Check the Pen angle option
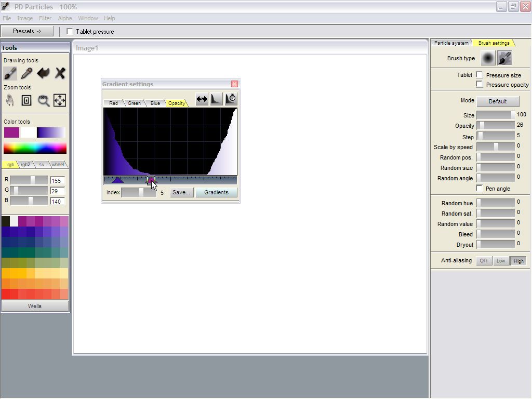 coord(480,189)
